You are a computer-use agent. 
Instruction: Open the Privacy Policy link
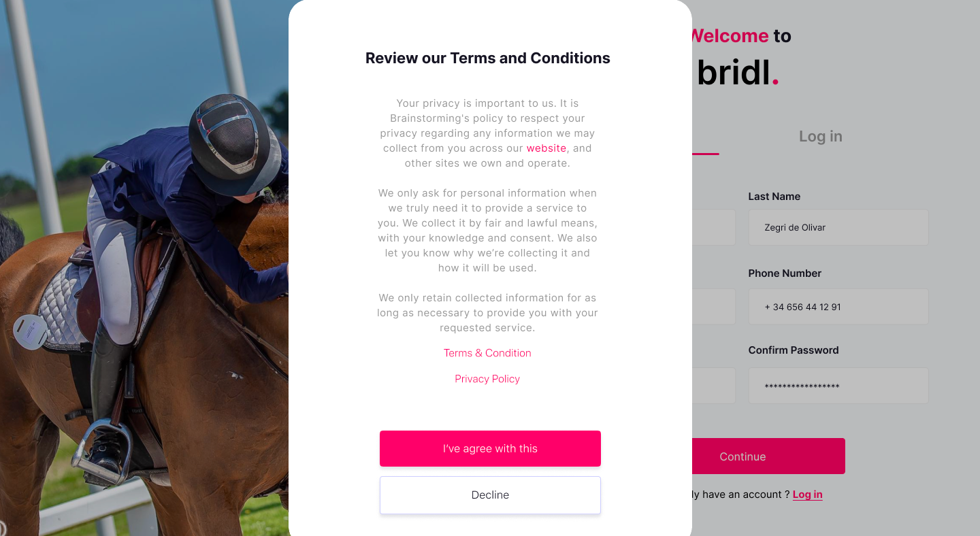pos(487,379)
